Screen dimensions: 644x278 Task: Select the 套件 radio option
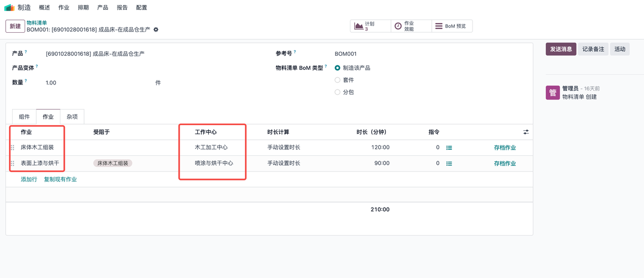pyautogui.click(x=338, y=80)
